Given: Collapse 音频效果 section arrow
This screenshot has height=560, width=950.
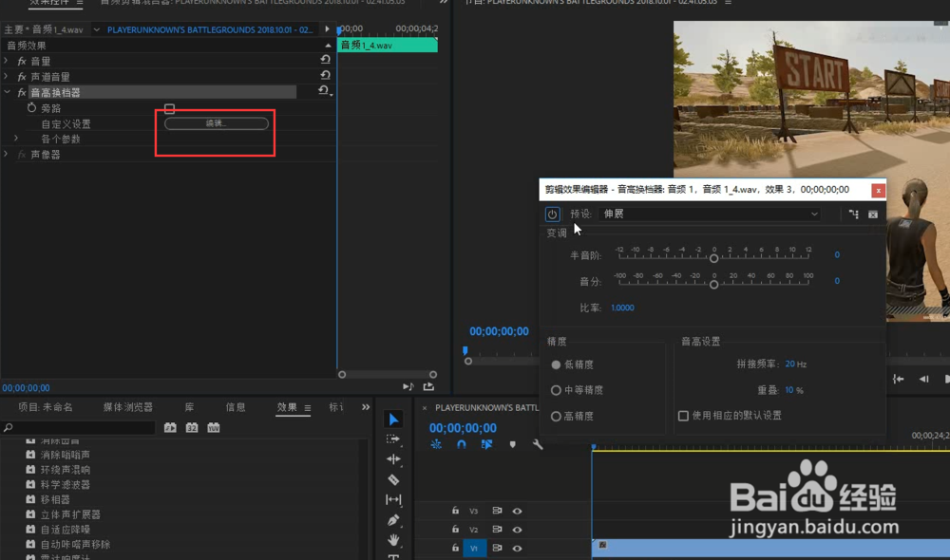Looking at the screenshot, I should pos(329,46).
